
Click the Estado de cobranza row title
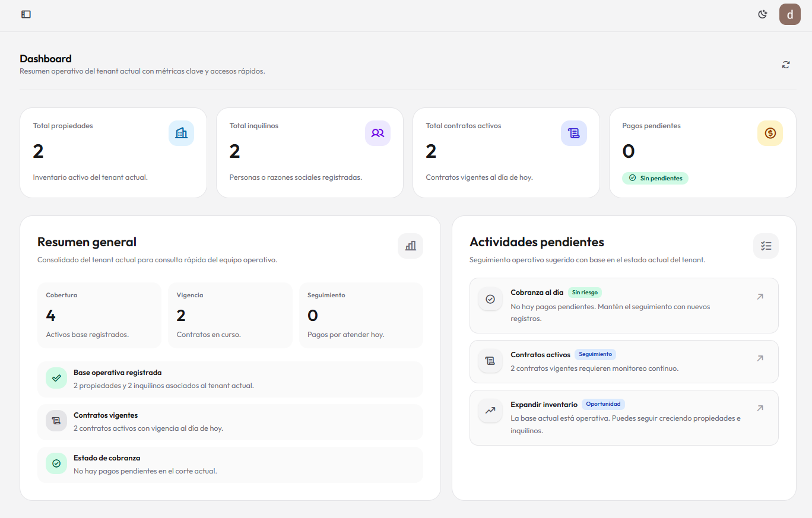107,458
